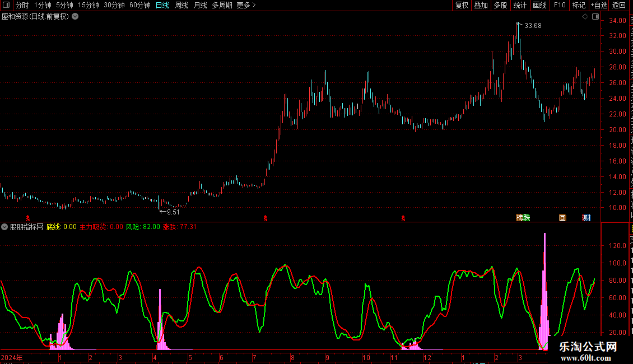Click the 风险: 82.00 indicator value
Viewport: 633px width, 364px height.
[143, 227]
